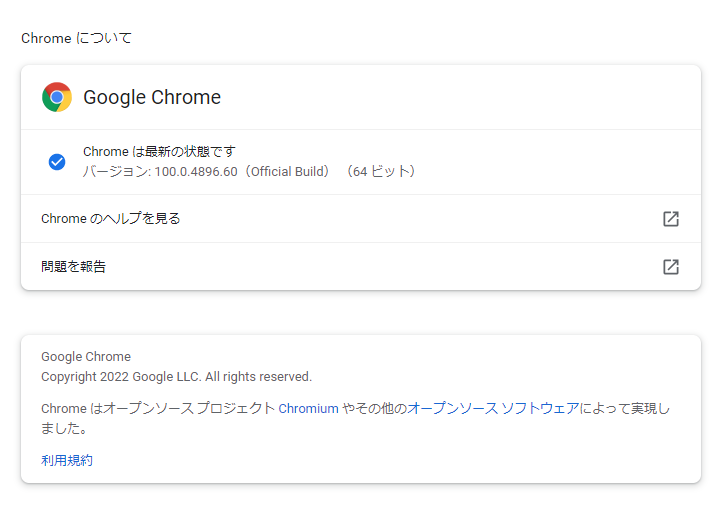Select the Chrome は最新の状態です status text

159,151
